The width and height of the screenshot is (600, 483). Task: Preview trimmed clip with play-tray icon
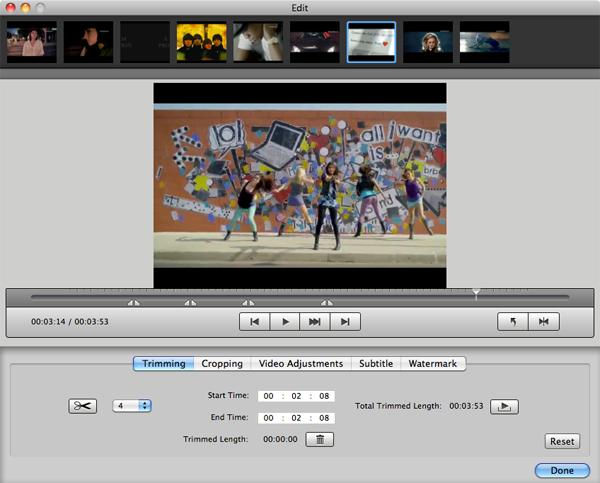pos(504,406)
